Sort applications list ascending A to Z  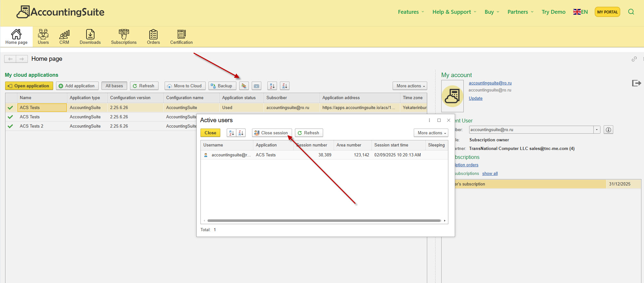(272, 86)
